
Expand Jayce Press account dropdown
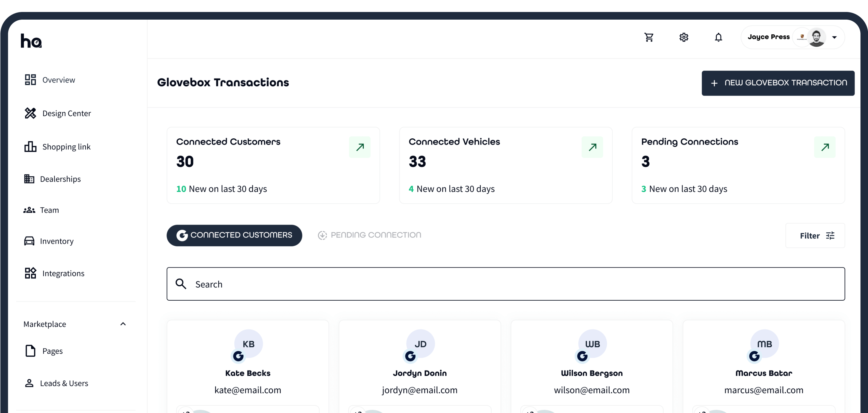[x=834, y=37]
